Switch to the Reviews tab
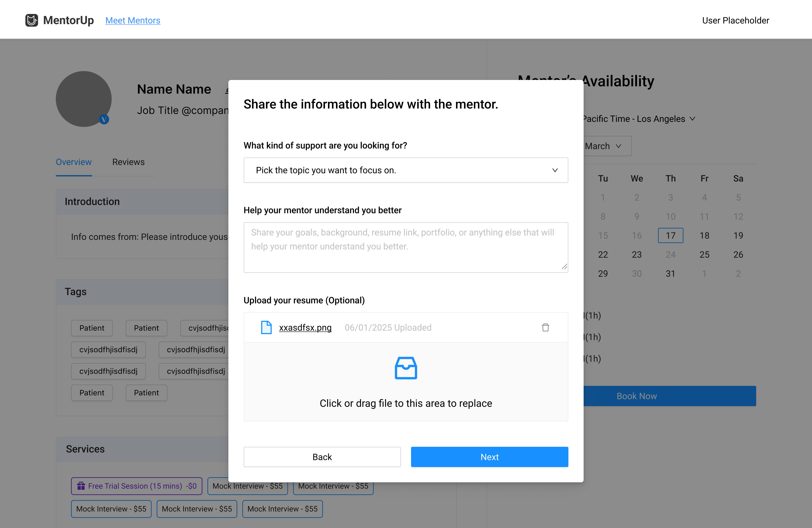This screenshot has width=812, height=528. 128,162
